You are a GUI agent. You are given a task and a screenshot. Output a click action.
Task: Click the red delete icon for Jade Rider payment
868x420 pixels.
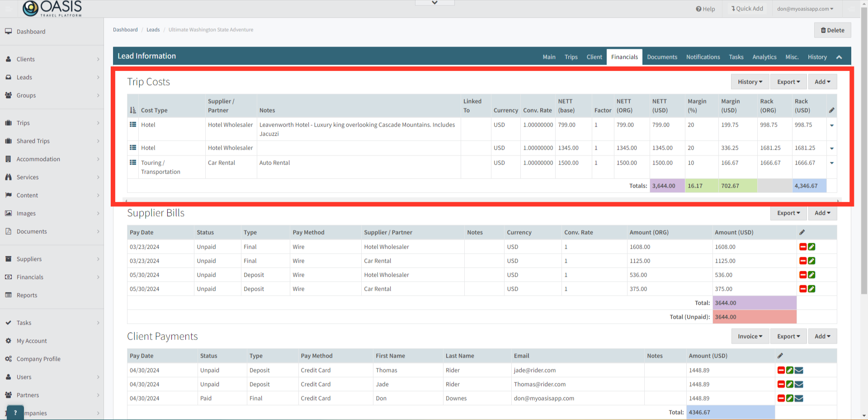point(781,384)
